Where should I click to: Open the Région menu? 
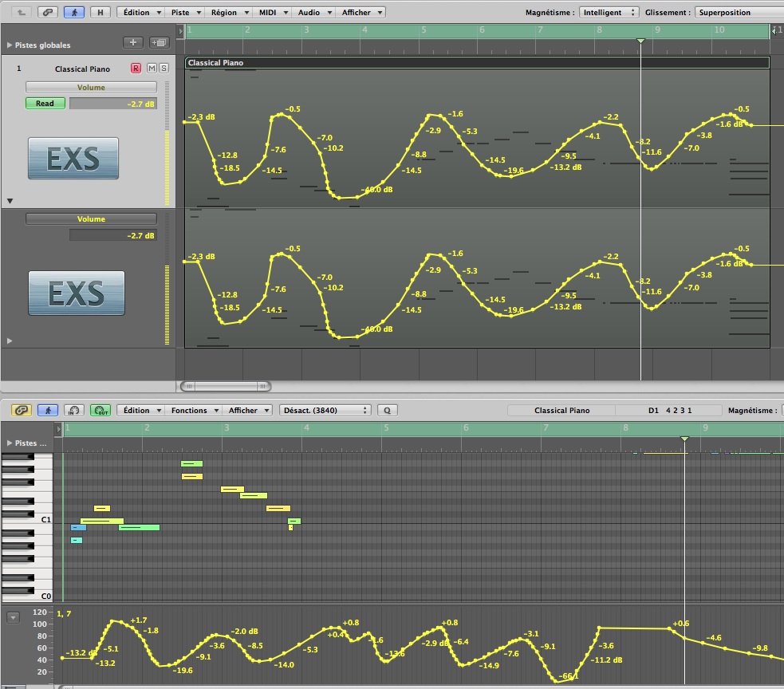click(229, 12)
